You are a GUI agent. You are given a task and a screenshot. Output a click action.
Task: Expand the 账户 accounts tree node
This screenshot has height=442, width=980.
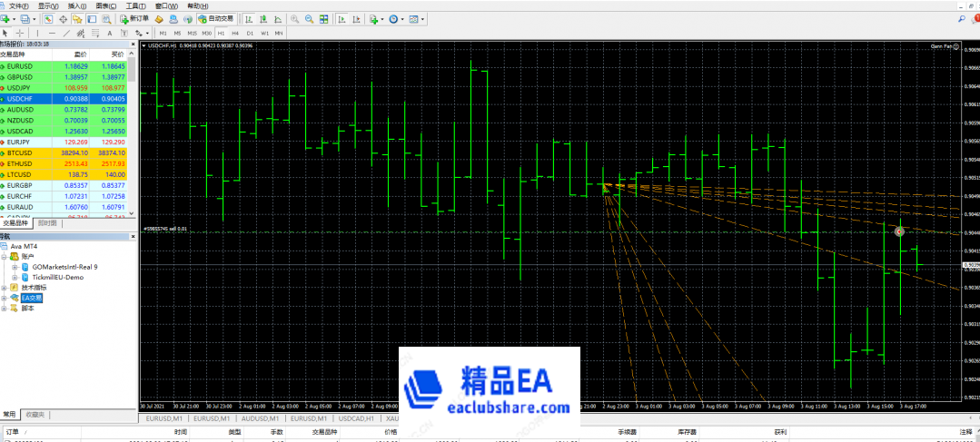(5, 257)
